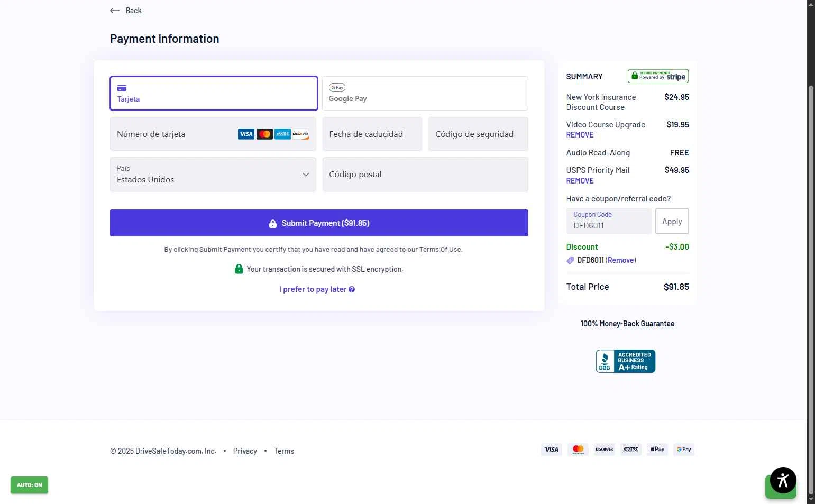Open the Terms footer link
This screenshot has width=815, height=504.
[x=284, y=451]
